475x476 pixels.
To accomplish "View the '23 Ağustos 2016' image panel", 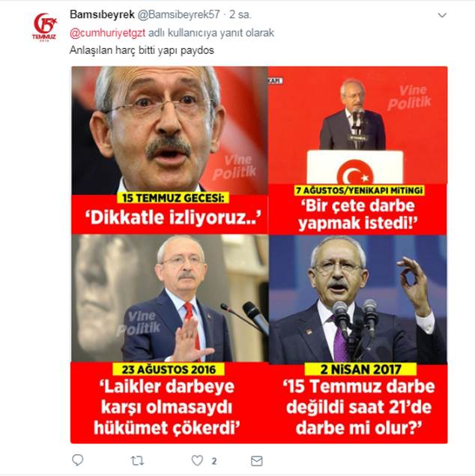I will coord(169,339).
